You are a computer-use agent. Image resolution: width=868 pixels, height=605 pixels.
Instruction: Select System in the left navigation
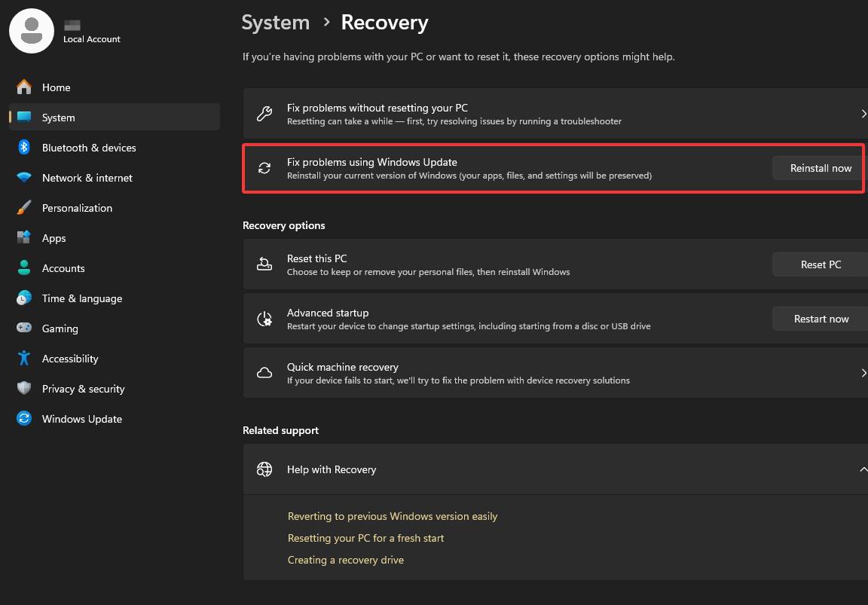pos(59,118)
